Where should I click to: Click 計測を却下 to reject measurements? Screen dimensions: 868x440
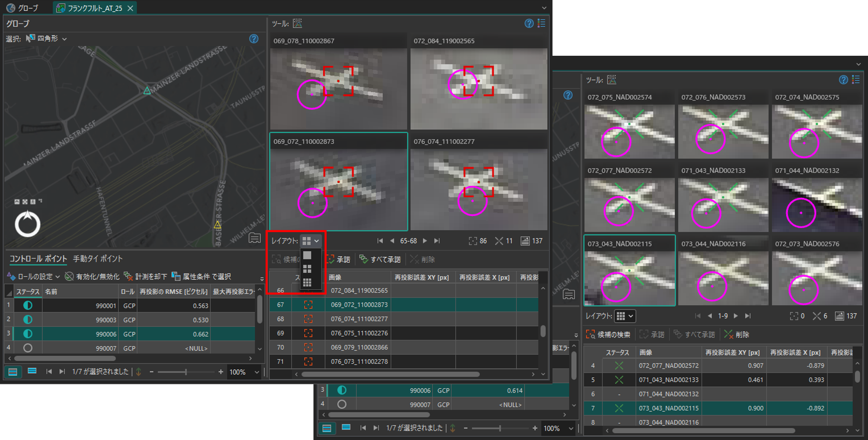(x=146, y=276)
